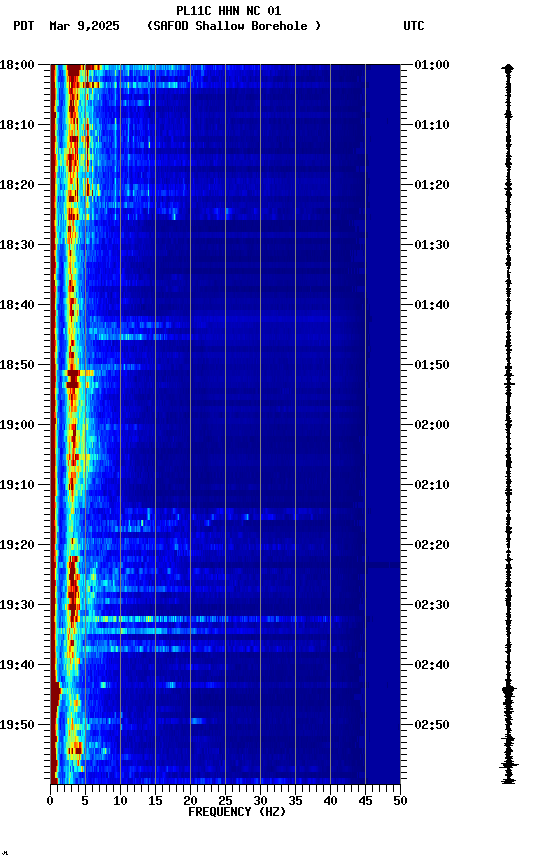Click the "19:30" PDT time label
The height and width of the screenshot is (864, 552).
pos(17,605)
